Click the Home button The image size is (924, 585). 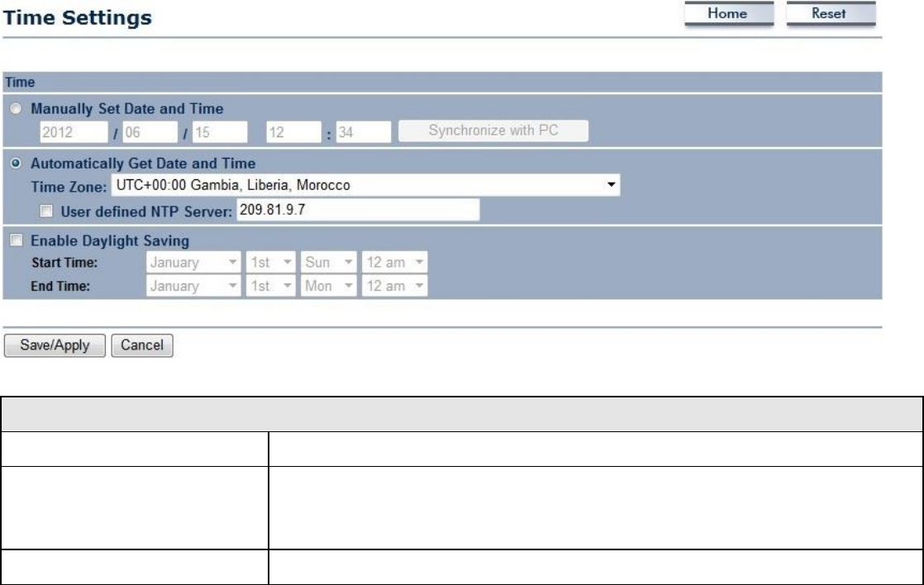tap(729, 13)
